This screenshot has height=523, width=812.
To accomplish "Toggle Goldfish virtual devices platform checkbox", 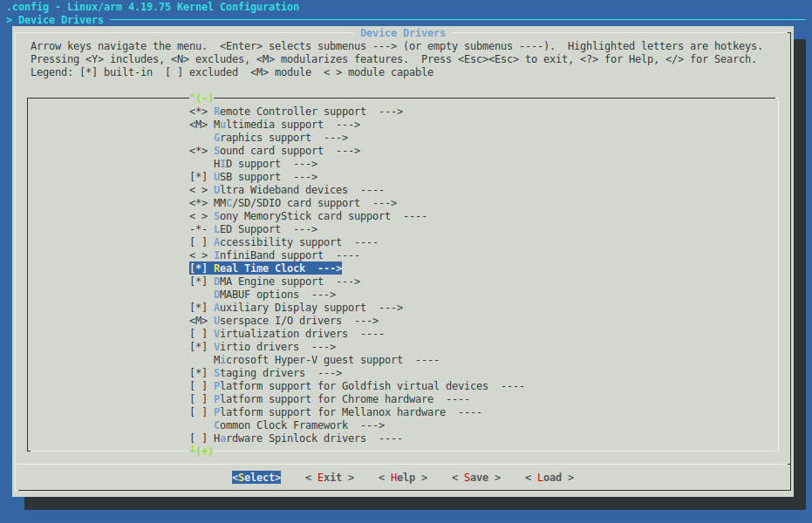I will (x=198, y=386).
